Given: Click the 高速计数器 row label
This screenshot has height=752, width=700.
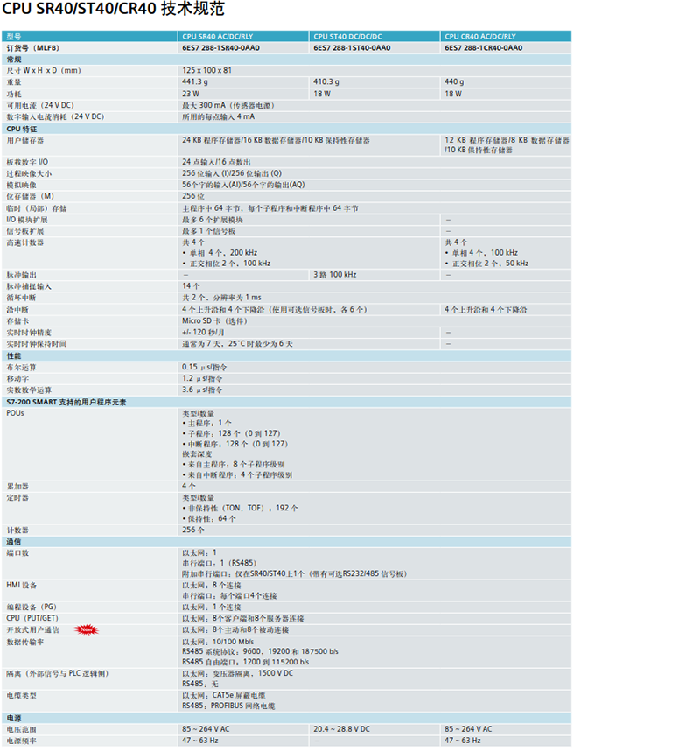Looking at the screenshot, I should point(25,242).
